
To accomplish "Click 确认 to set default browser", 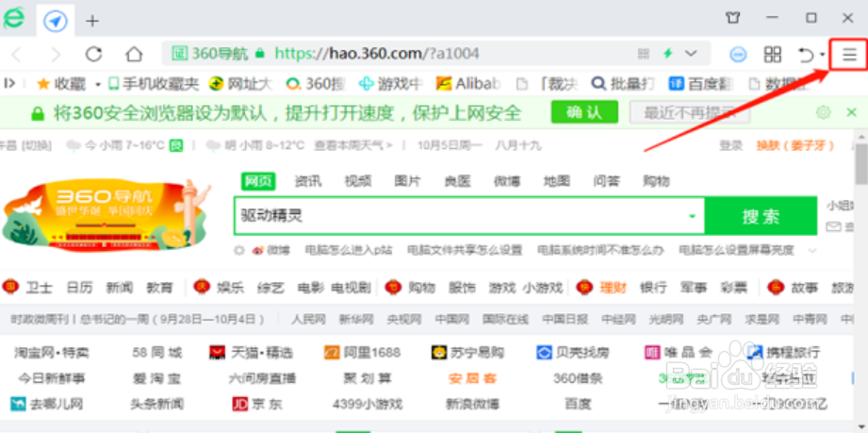I will click(x=584, y=112).
